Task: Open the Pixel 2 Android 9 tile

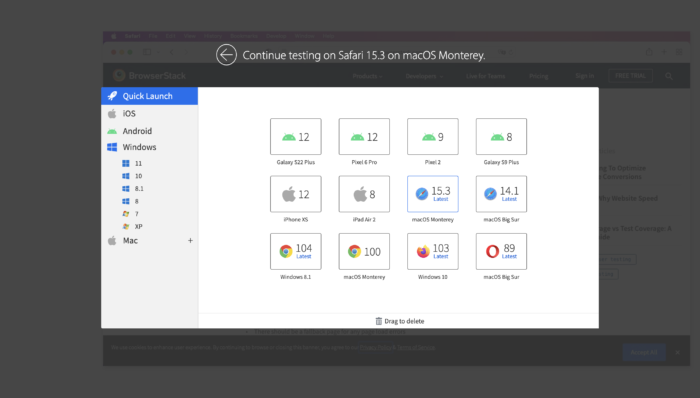Action: [433, 137]
